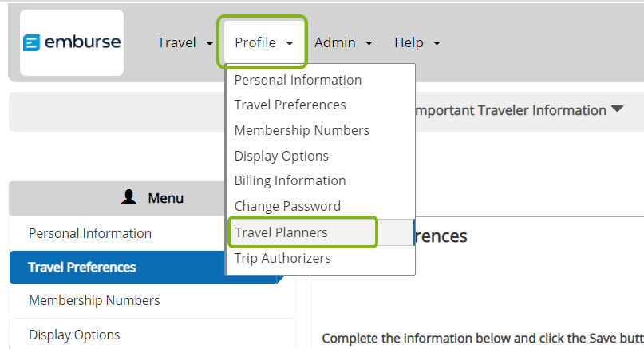Click the person icon beside Menu
This screenshot has width=644, height=349.
(128, 197)
